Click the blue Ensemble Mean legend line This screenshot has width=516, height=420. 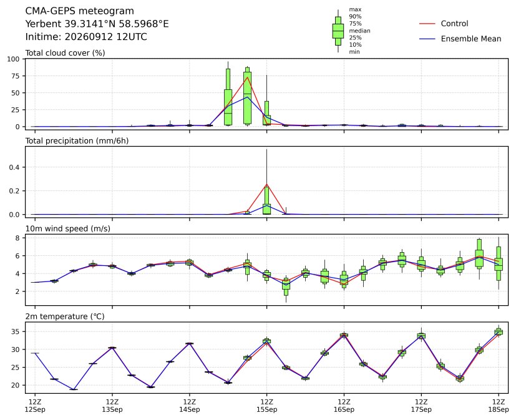coord(427,39)
